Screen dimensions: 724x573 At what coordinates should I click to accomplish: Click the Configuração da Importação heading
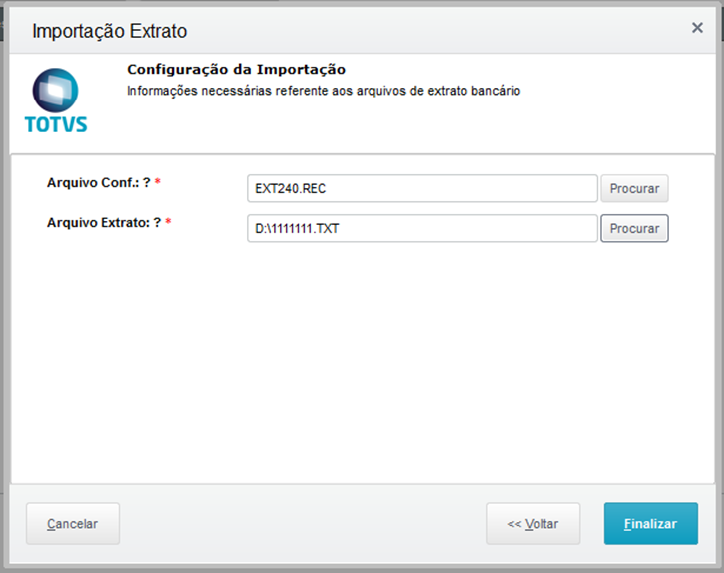236,70
